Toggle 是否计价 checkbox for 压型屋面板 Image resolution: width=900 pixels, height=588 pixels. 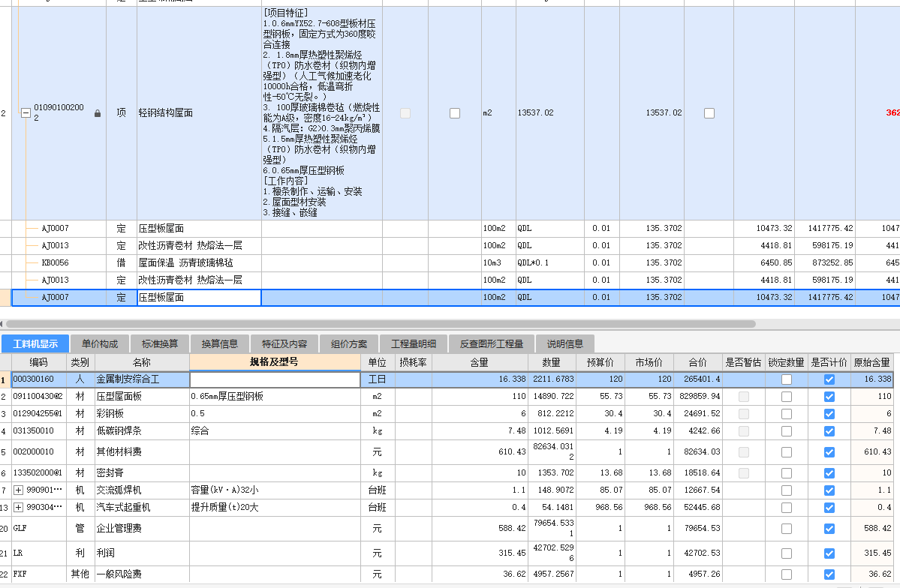[x=829, y=397]
